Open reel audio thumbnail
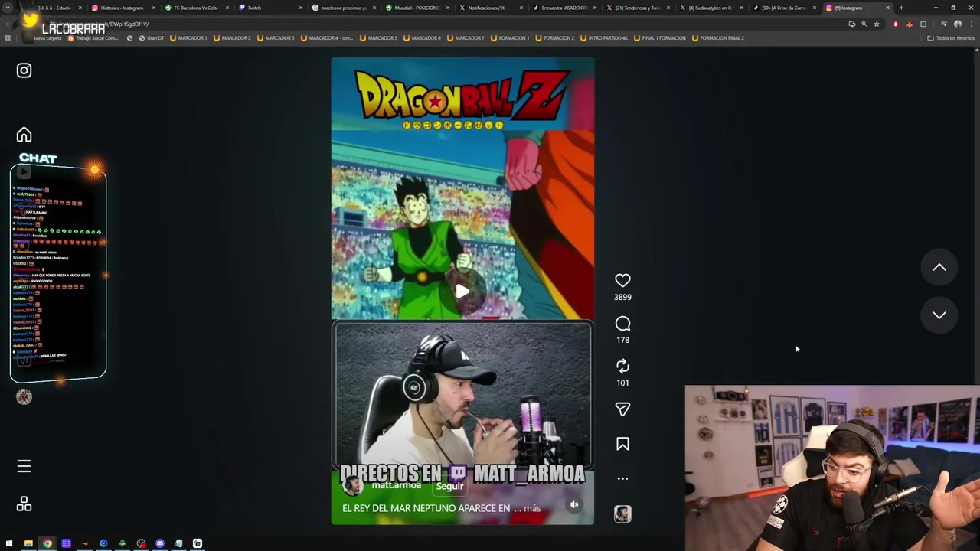Viewport: 980px width, 551px height. (622, 514)
